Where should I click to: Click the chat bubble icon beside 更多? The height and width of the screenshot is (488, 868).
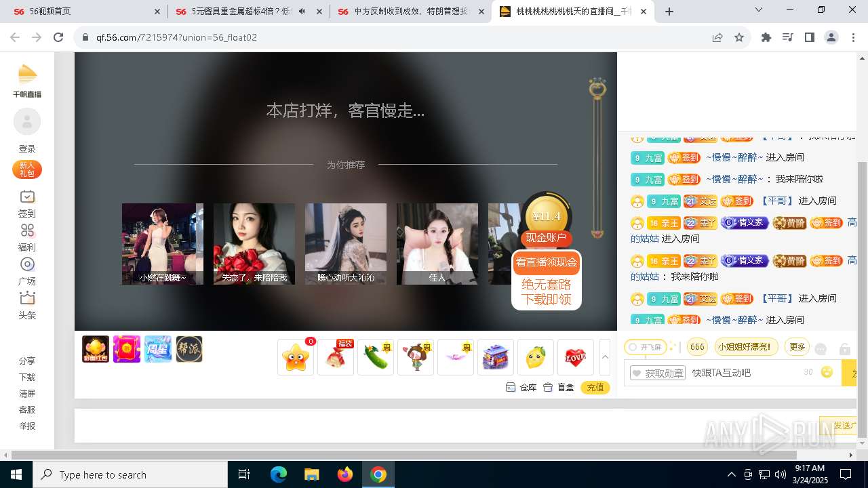(821, 349)
